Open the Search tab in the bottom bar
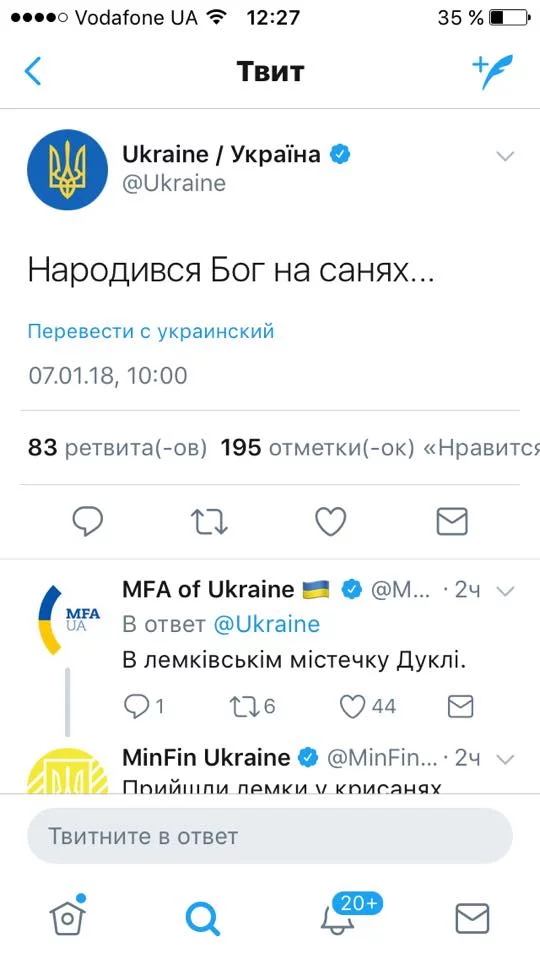540x960 pixels. [203, 918]
